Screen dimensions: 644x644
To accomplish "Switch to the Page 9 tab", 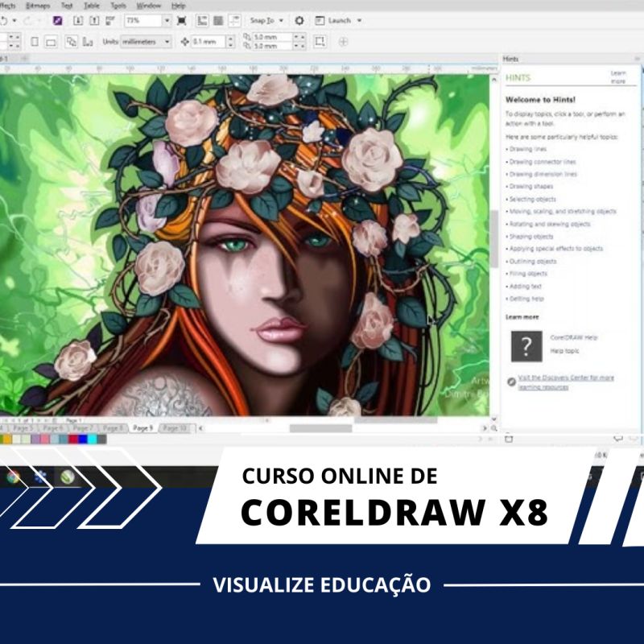I will [142, 428].
